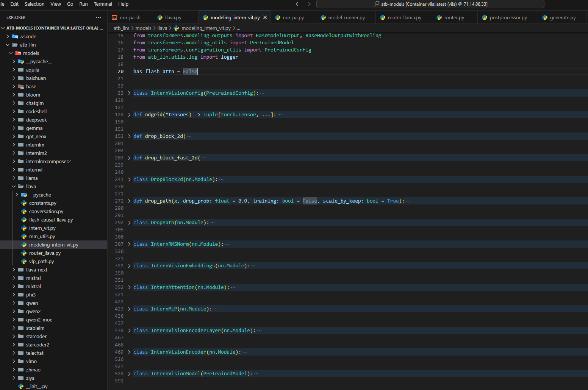Viewport: 588px width, 390px height.
Task: Click the models folder icon
Action: pos(18,53)
